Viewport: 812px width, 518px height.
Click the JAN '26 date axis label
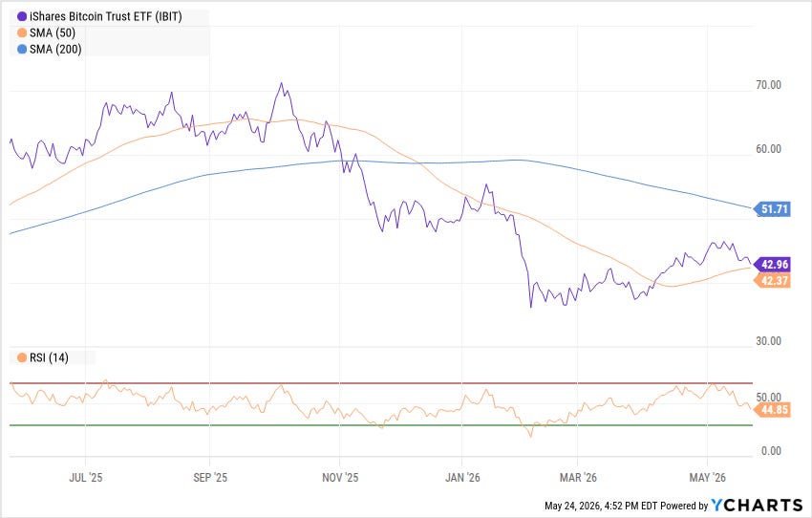462,478
